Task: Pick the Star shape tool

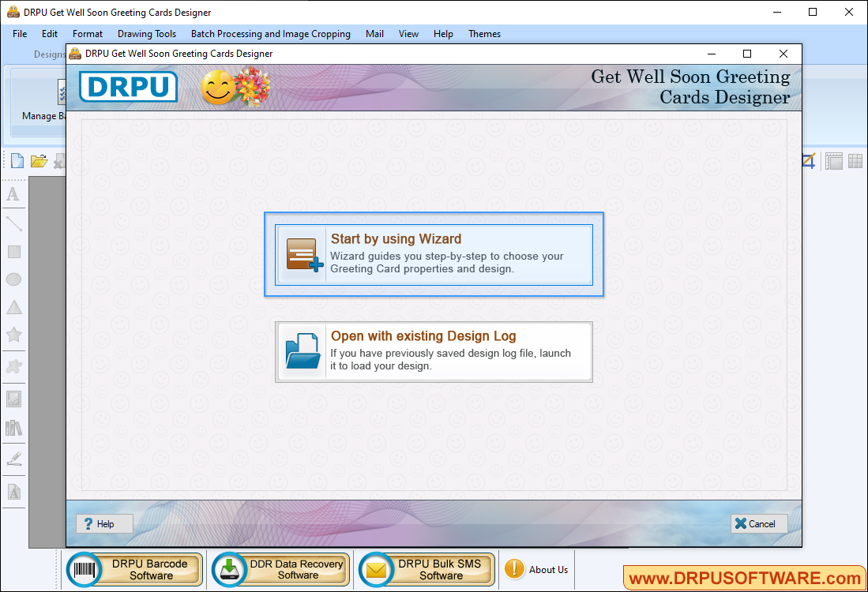Action: 13,335
